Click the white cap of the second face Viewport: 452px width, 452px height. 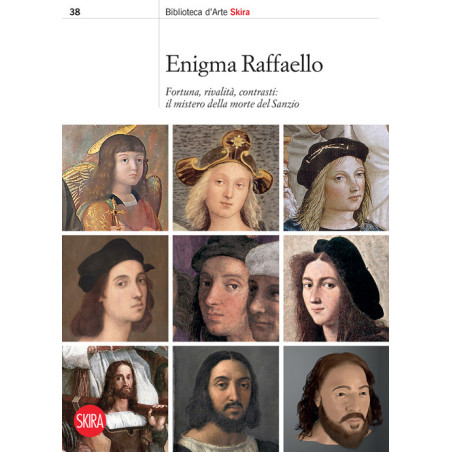coord(263,258)
